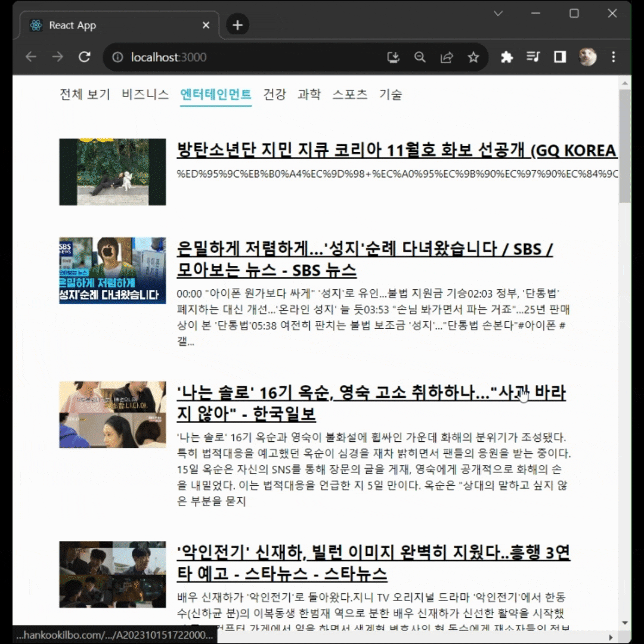Open the tab search chevron in title bar
The height and width of the screenshot is (644, 644).
[498, 13]
